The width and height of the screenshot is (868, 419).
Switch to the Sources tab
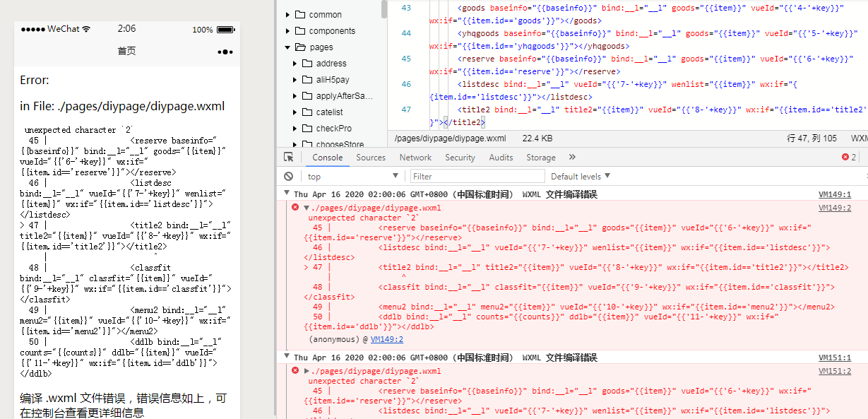point(371,157)
